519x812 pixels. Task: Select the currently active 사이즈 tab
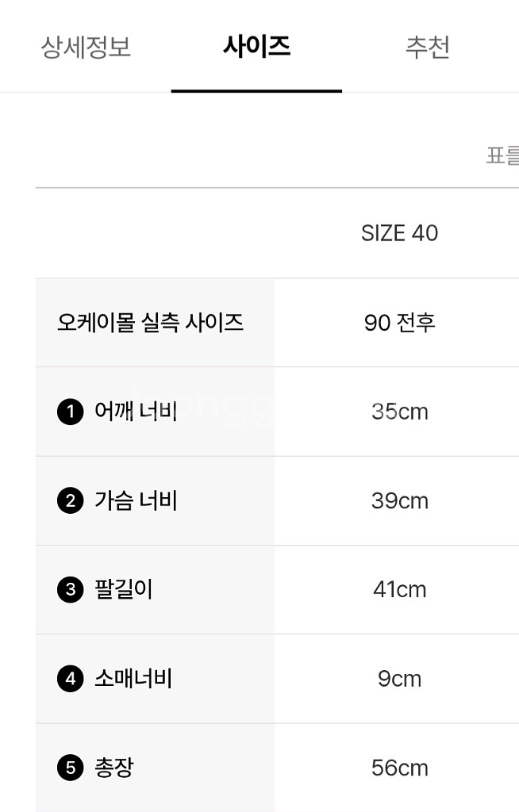click(256, 48)
